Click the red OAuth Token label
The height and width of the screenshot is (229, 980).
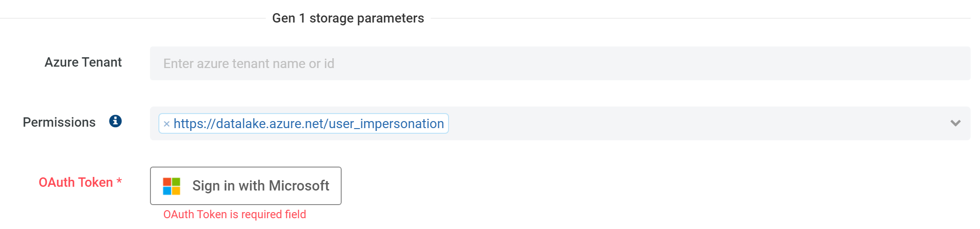point(75,183)
